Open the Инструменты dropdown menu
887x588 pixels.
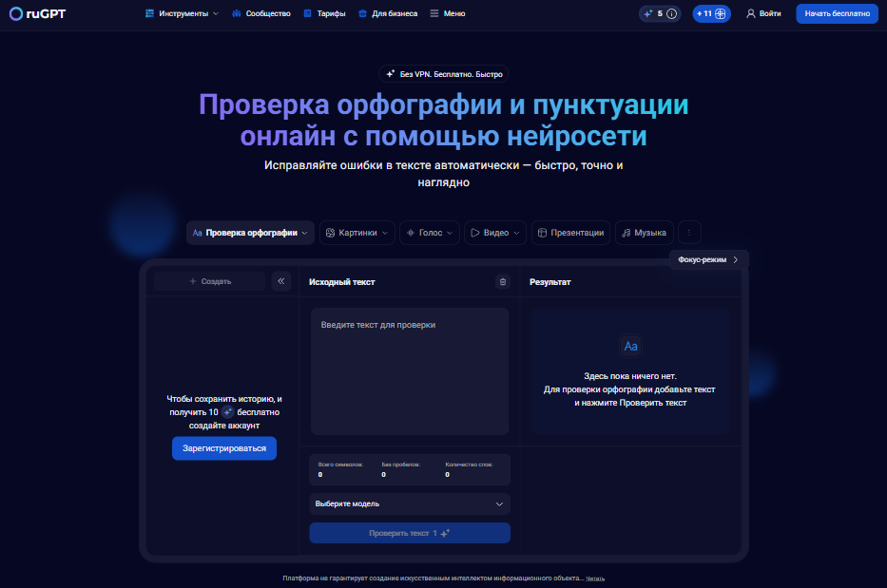(x=182, y=13)
